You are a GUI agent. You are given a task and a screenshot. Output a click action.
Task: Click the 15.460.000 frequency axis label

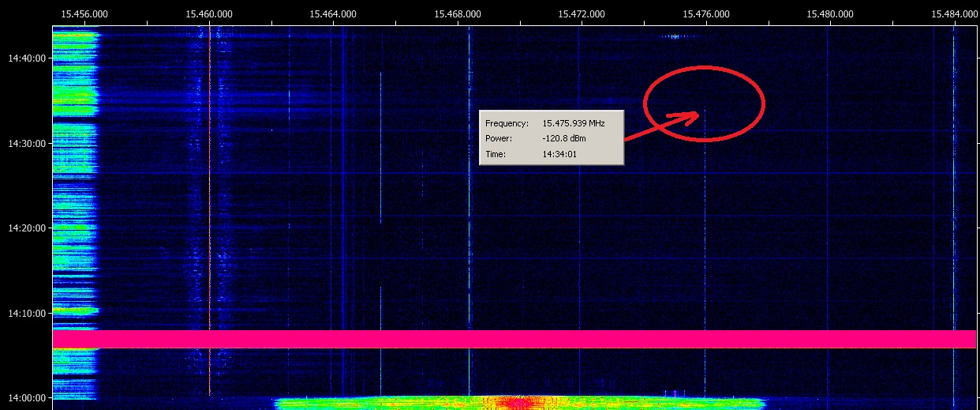pyautogui.click(x=209, y=13)
